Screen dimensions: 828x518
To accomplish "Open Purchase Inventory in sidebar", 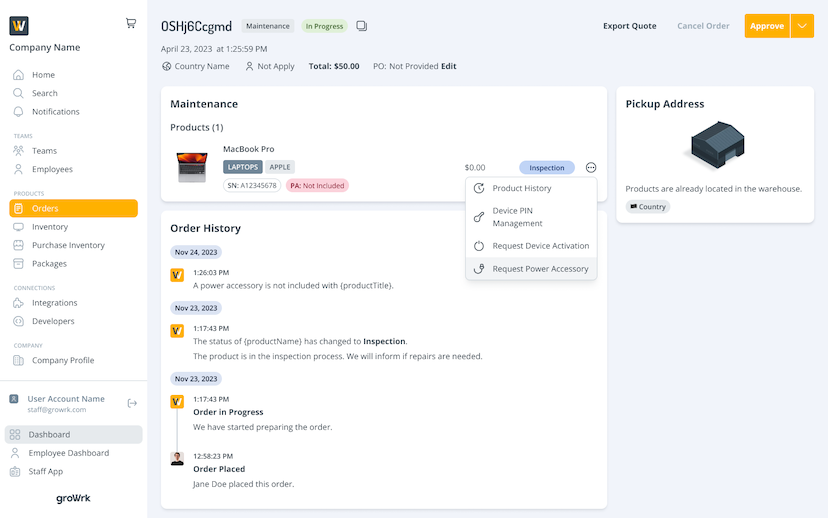I will tap(68, 246).
